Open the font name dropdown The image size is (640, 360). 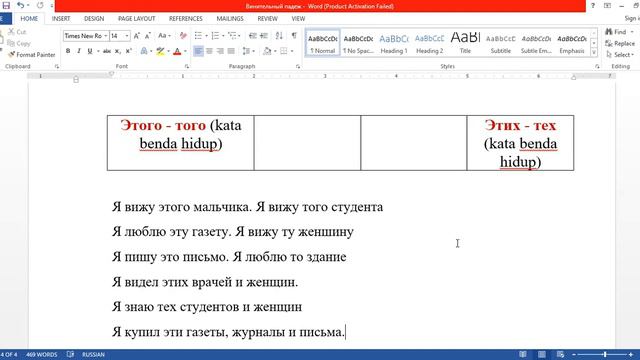[x=106, y=36]
